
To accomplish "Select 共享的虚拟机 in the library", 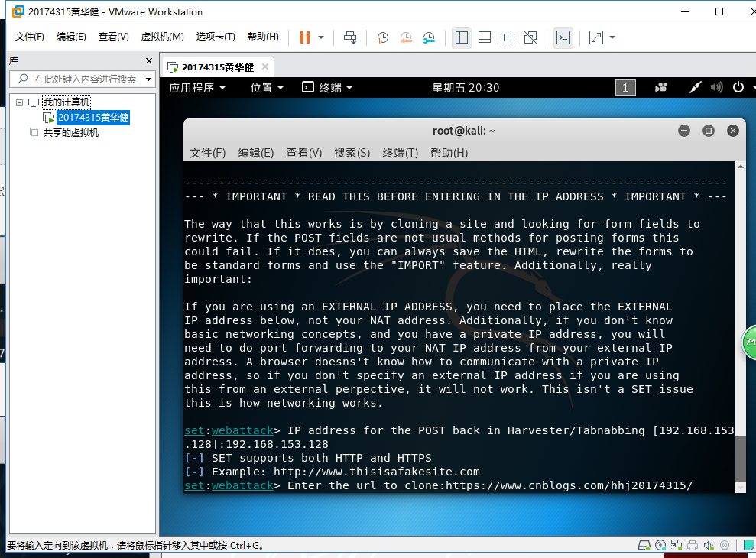I will tap(71, 133).
